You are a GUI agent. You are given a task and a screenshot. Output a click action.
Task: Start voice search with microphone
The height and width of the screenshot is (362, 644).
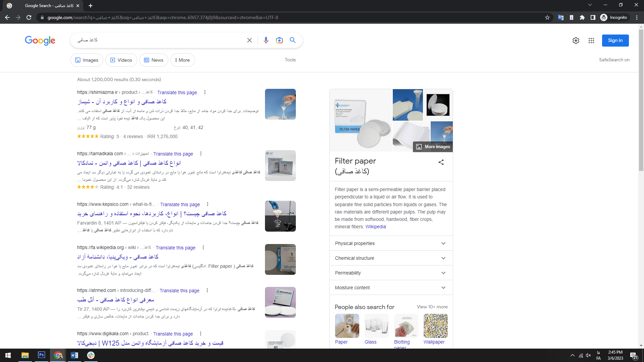(x=266, y=40)
